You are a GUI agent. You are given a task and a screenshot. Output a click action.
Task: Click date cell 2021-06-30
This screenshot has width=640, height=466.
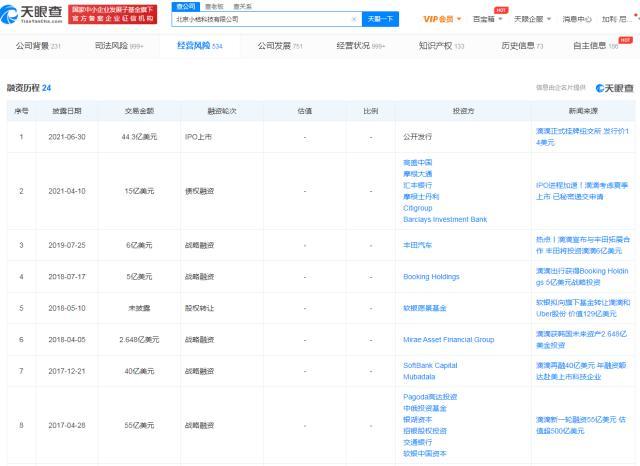pos(67,137)
